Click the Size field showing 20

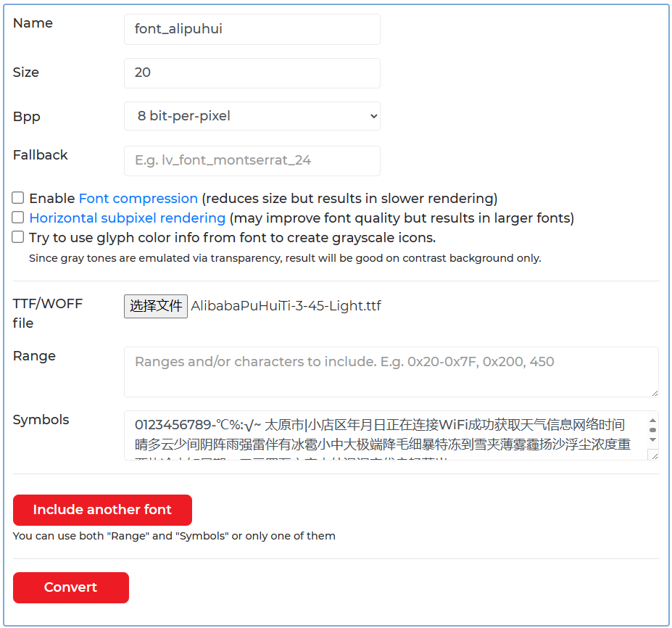tap(252, 73)
